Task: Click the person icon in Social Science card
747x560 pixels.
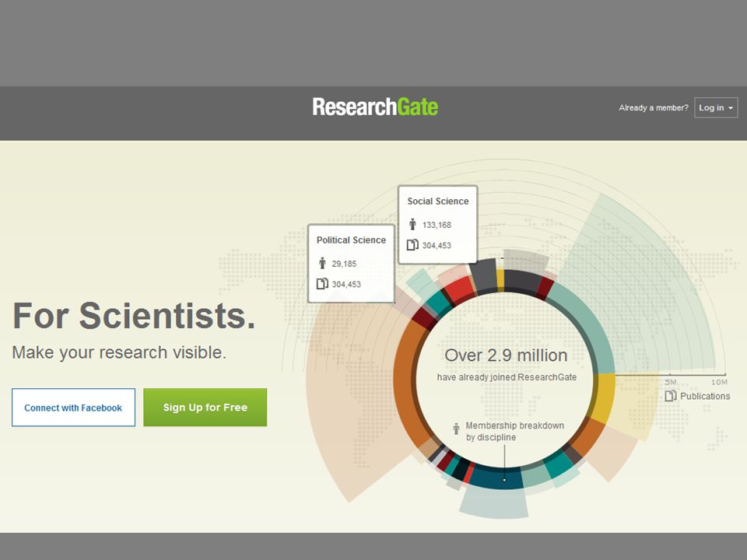Action: (x=412, y=224)
